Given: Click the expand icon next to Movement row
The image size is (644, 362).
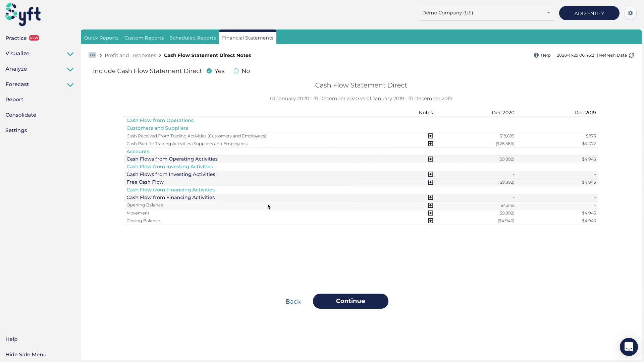Looking at the screenshot, I should 430,213.
